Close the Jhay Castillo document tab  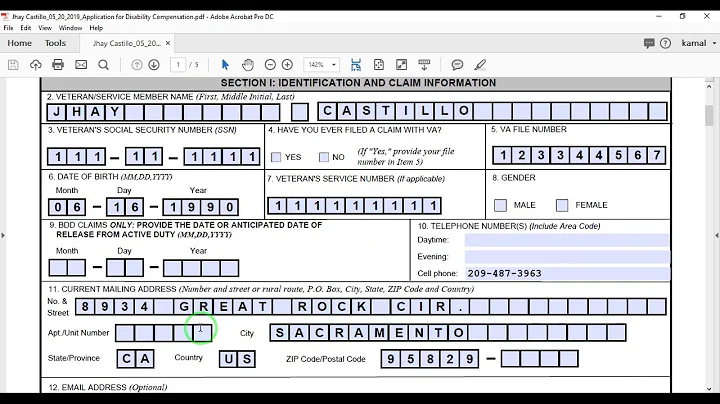(x=168, y=43)
